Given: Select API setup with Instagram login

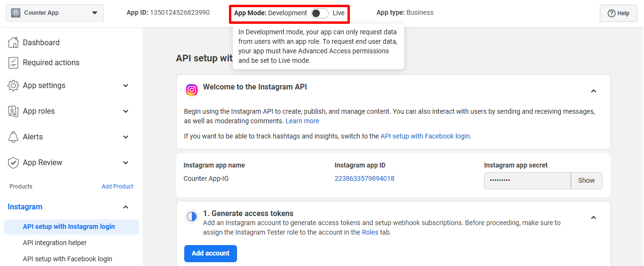Looking at the screenshot, I should coord(71,227).
